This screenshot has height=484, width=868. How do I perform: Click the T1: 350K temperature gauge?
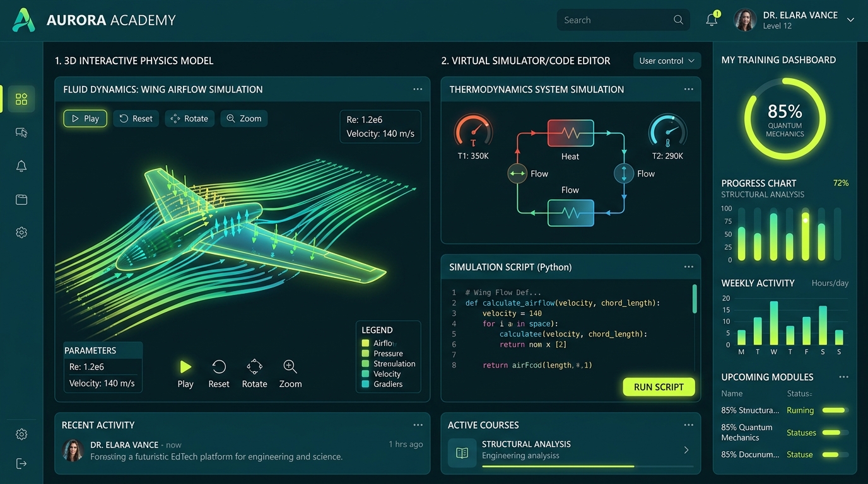point(473,131)
